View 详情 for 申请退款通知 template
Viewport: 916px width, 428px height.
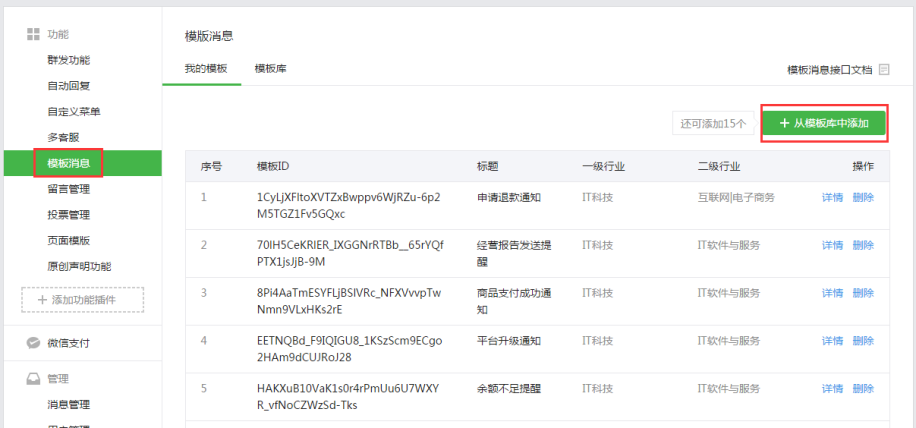832,198
